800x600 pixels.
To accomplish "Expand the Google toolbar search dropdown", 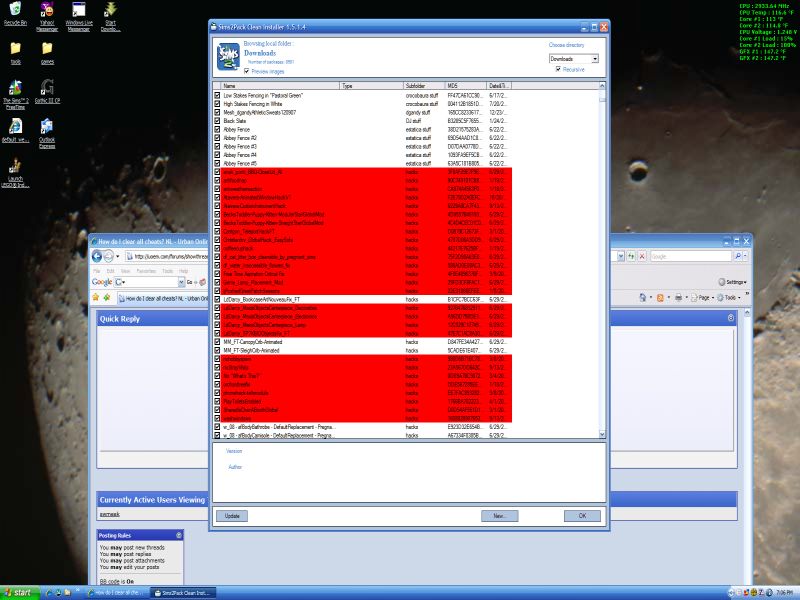I will pyautogui.click(x=181, y=282).
